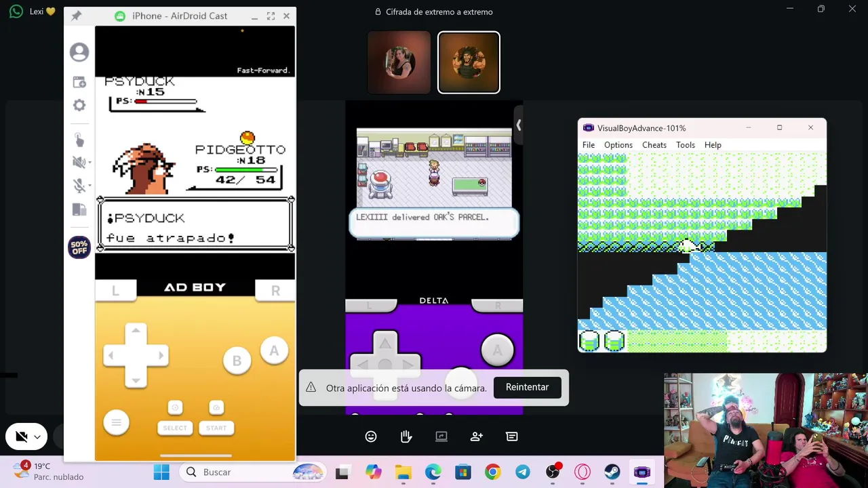Open Options menu in VisualBoyAdvance
The height and width of the screenshot is (488, 868).
[x=618, y=145]
